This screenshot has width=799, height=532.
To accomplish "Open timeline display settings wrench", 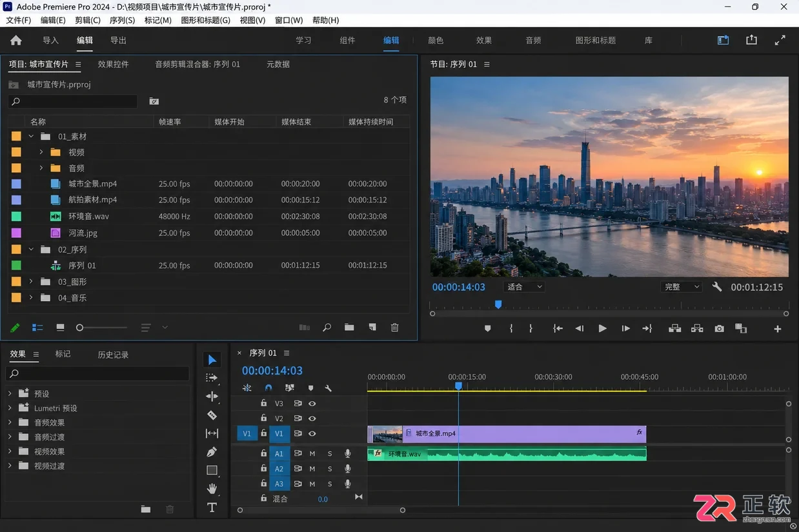I will 329,388.
